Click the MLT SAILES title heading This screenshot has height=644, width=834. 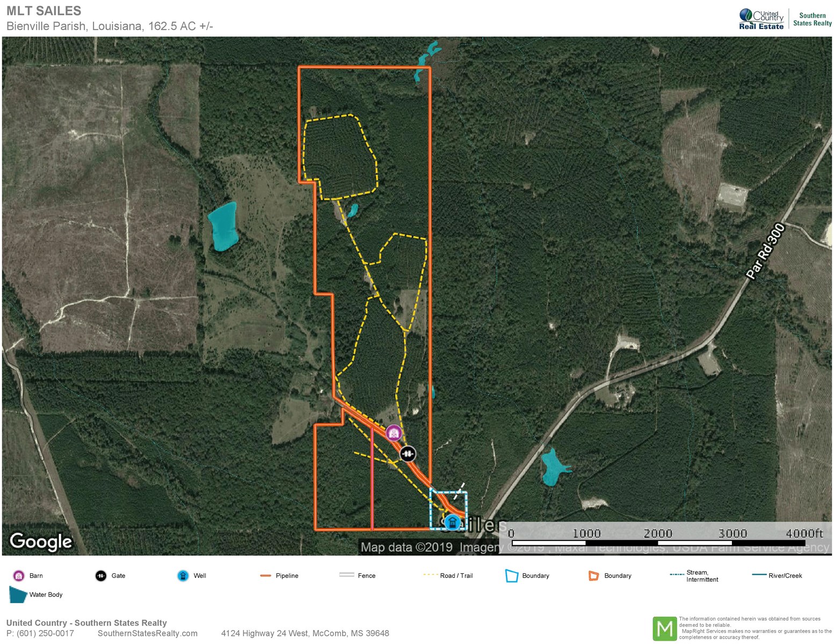click(x=44, y=11)
